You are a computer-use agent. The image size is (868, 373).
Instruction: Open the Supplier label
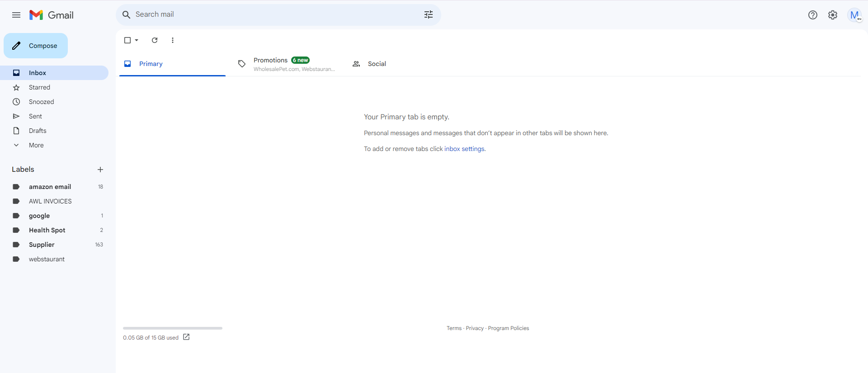54,245
